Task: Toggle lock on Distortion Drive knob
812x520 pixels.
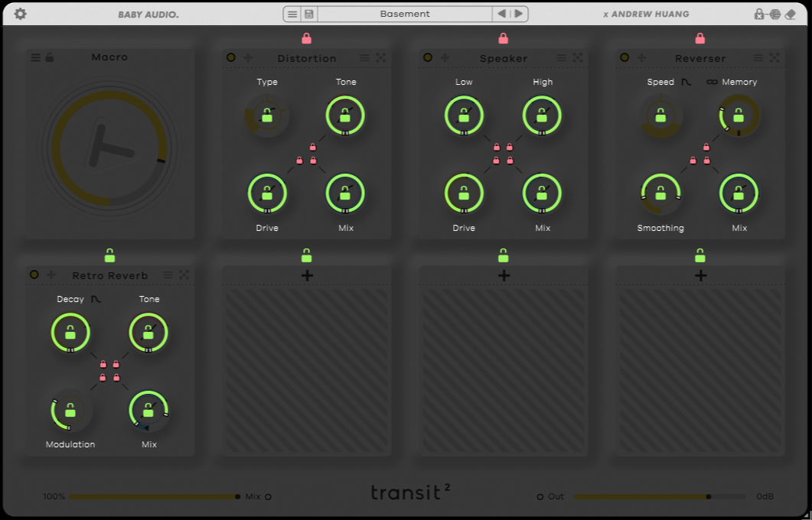Action: click(266, 193)
